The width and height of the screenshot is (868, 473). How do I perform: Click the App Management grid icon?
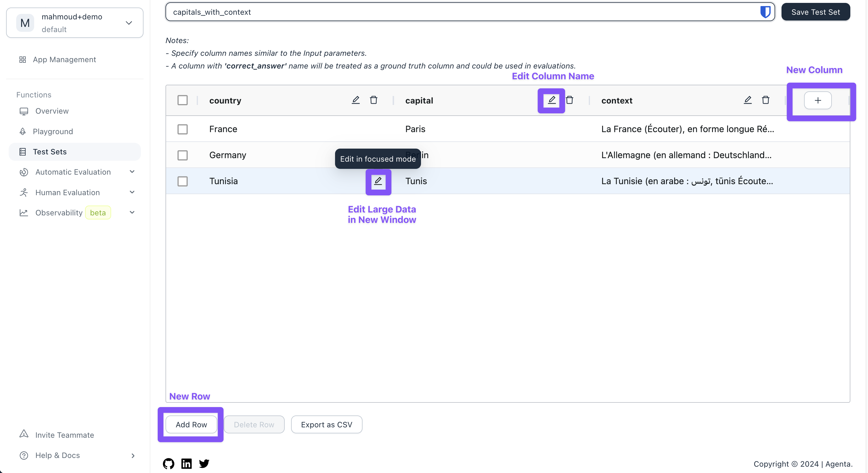point(23,60)
